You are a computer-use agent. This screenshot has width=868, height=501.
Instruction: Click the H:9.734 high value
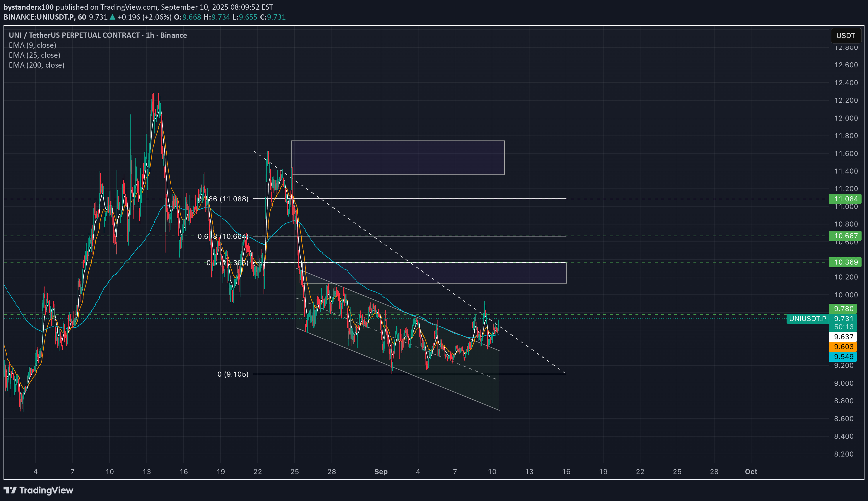[x=217, y=17]
